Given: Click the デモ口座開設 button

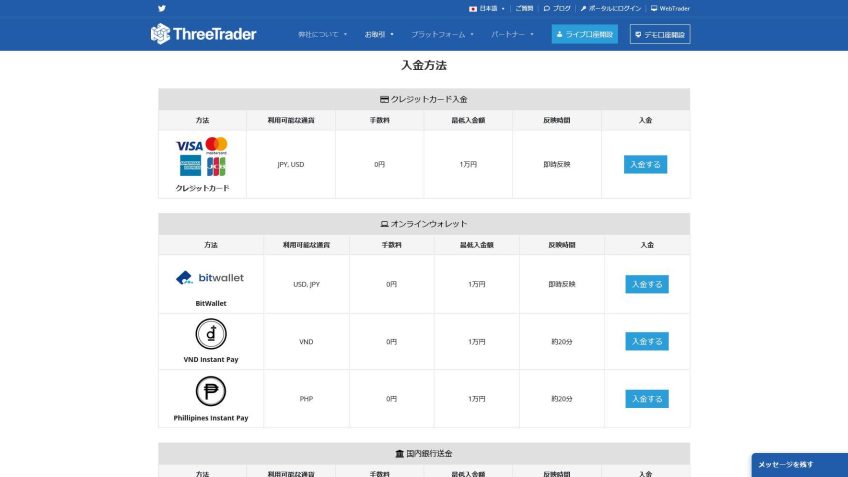Looking at the screenshot, I should (660, 34).
